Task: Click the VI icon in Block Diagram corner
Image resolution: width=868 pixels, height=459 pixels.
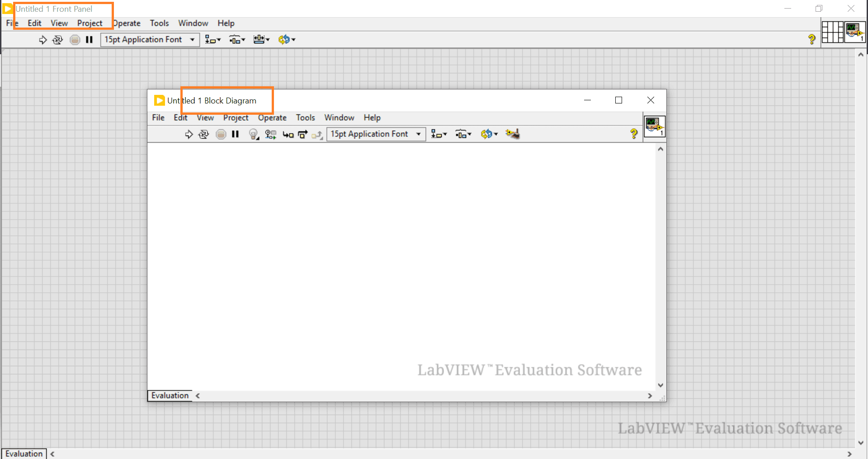Action: (x=654, y=126)
